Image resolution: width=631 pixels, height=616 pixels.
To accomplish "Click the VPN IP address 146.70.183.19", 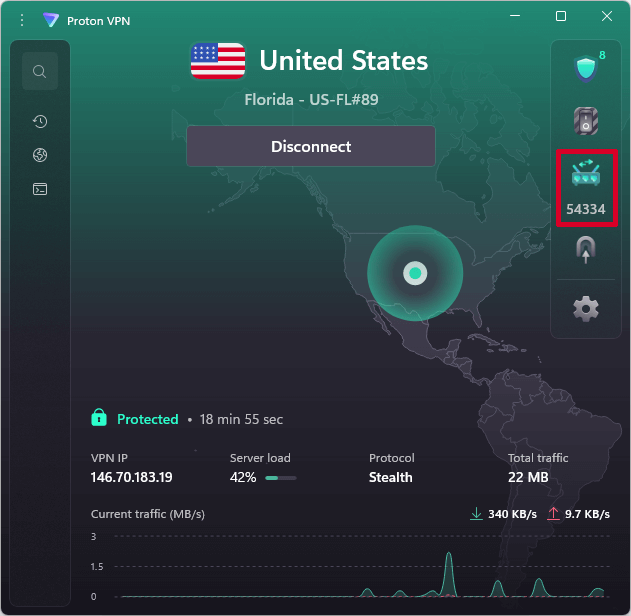I will (131, 477).
